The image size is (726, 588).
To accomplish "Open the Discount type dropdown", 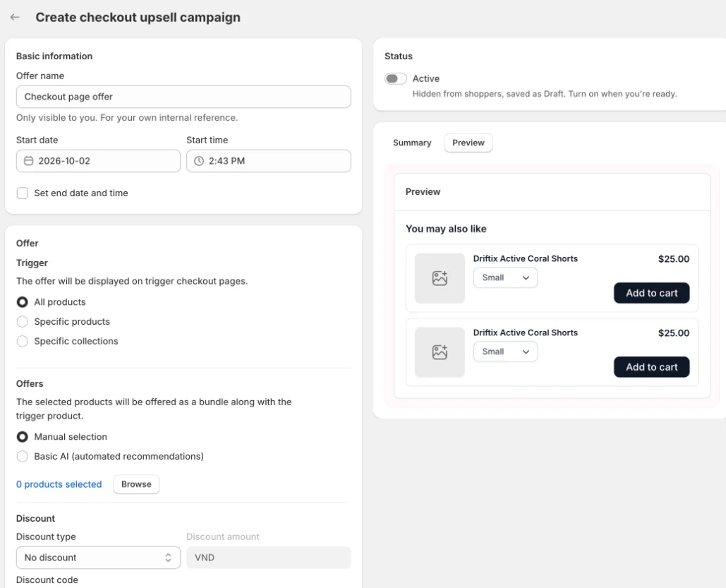I will pyautogui.click(x=98, y=558).
